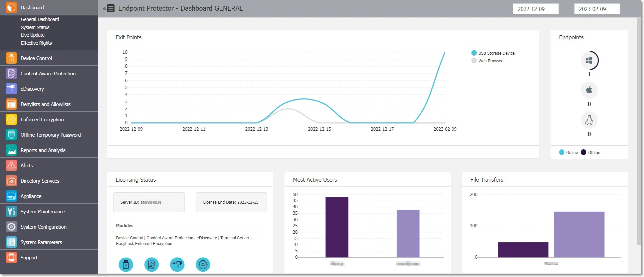Screen dimensions: 644x277
Task: Open System Status in Dashboard submenu
Action: (35, 27)
